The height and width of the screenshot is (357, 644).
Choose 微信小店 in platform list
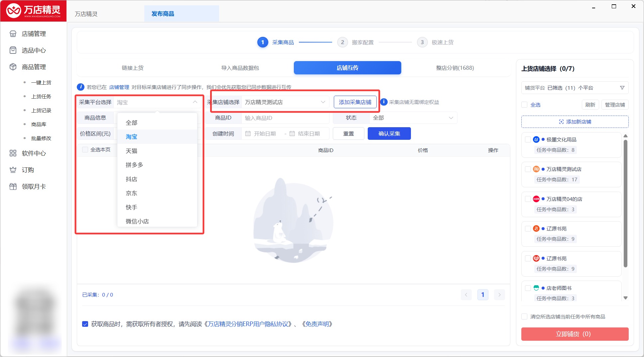click(157, 221)
